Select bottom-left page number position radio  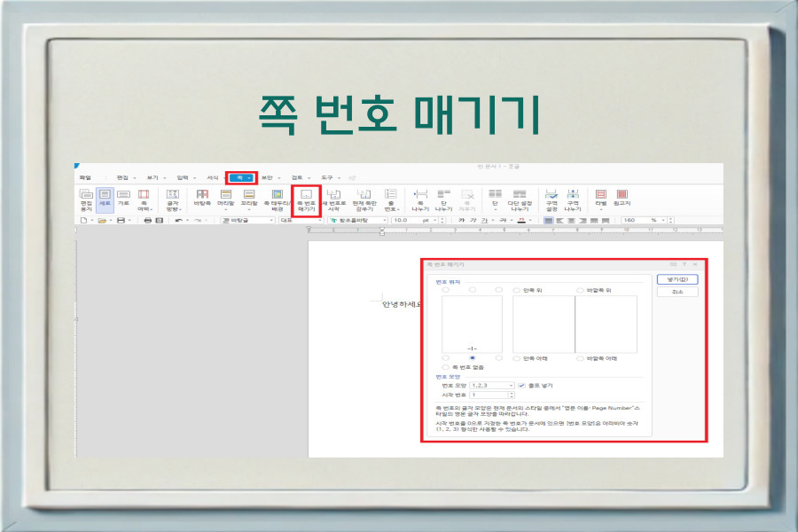446,358
